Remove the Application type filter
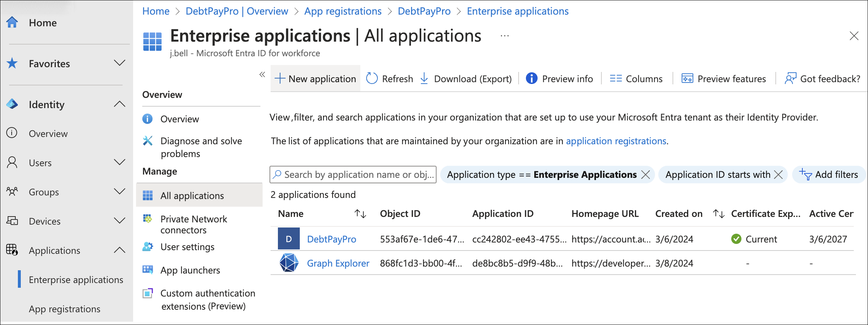 (x=646, y=175)
